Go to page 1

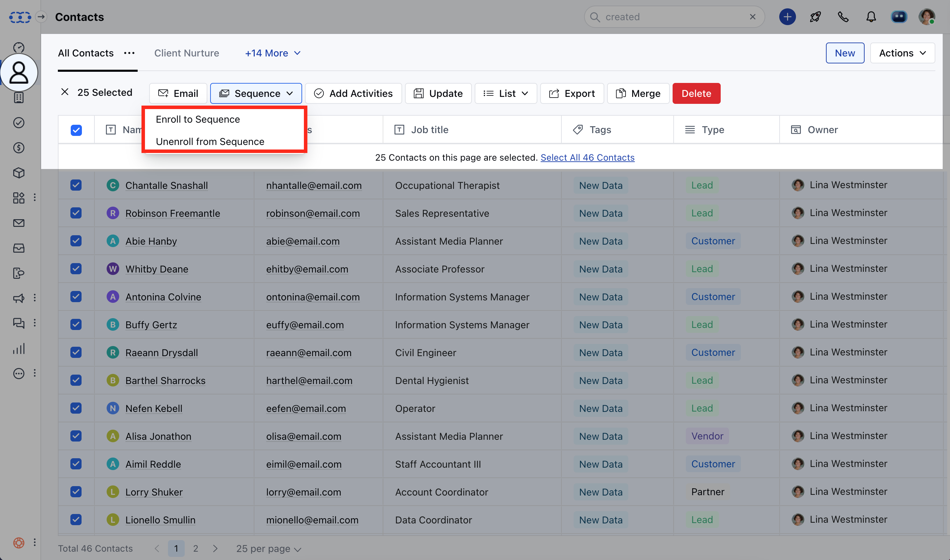(176, 549)
